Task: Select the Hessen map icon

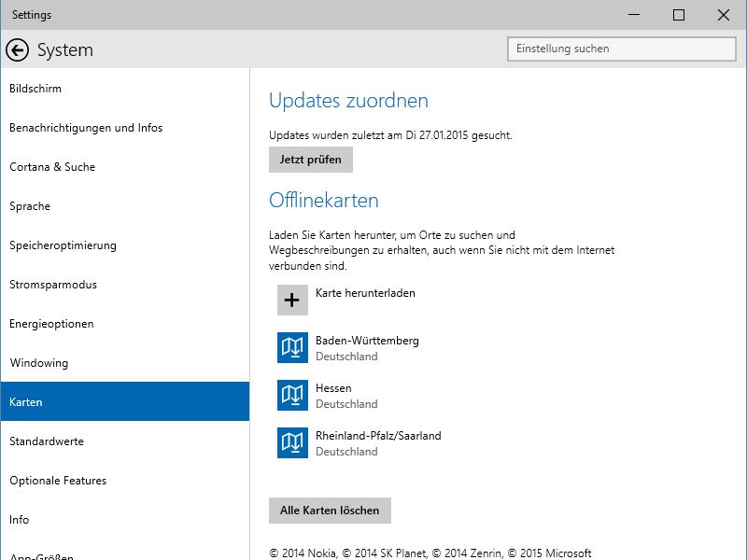Action: coord(292,395)
